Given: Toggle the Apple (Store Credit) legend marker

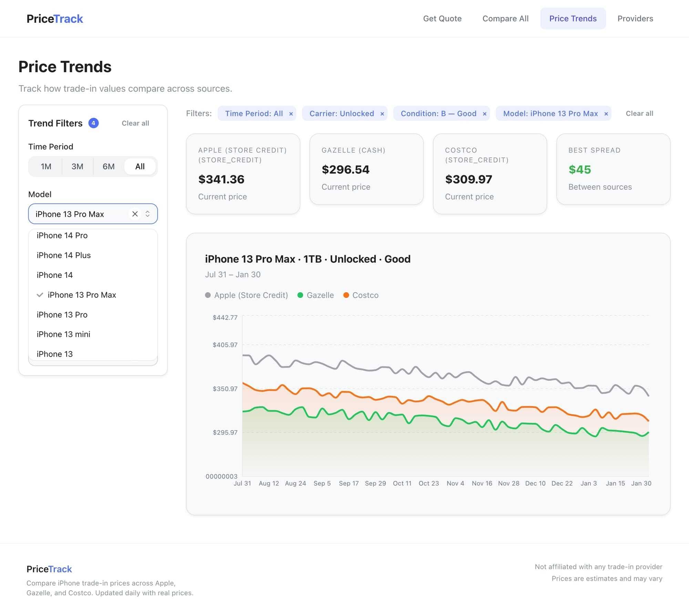Looking at the screenshot, I should (208, 295).
